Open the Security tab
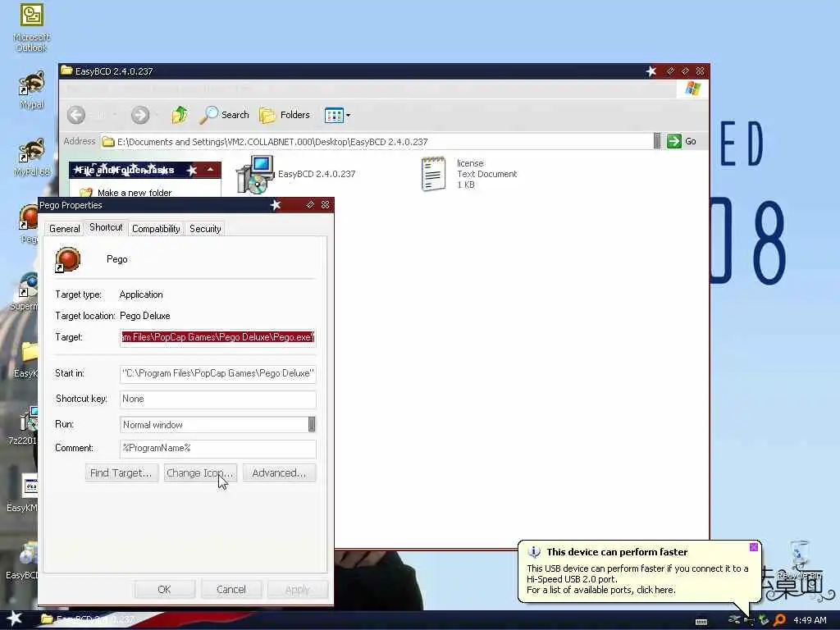 tap(205, 229)
